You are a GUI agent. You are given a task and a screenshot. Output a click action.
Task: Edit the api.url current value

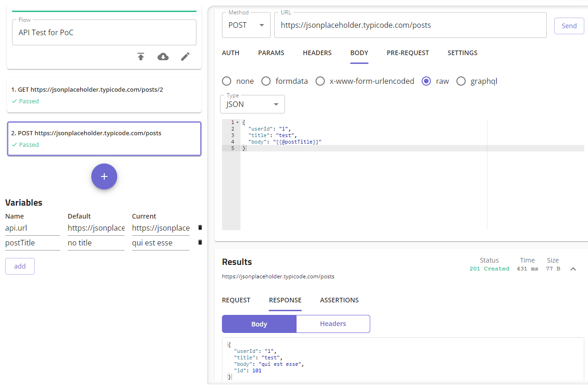click(161, 228)
